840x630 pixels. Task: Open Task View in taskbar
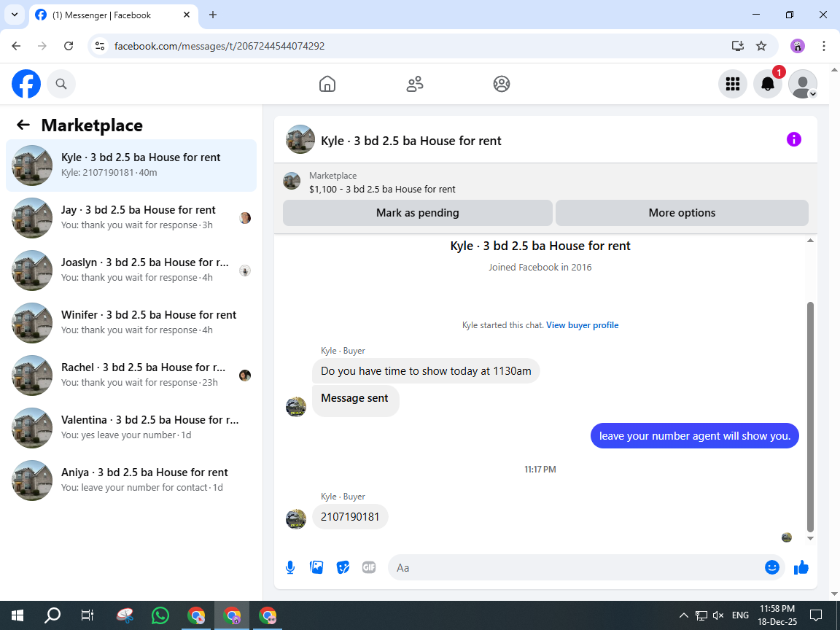(87, 615)
